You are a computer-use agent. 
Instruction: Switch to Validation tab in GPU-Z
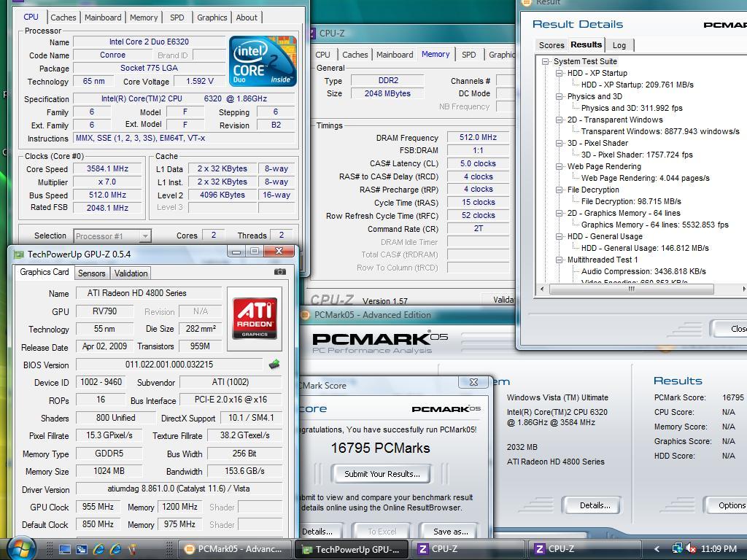tap(131, 273)
